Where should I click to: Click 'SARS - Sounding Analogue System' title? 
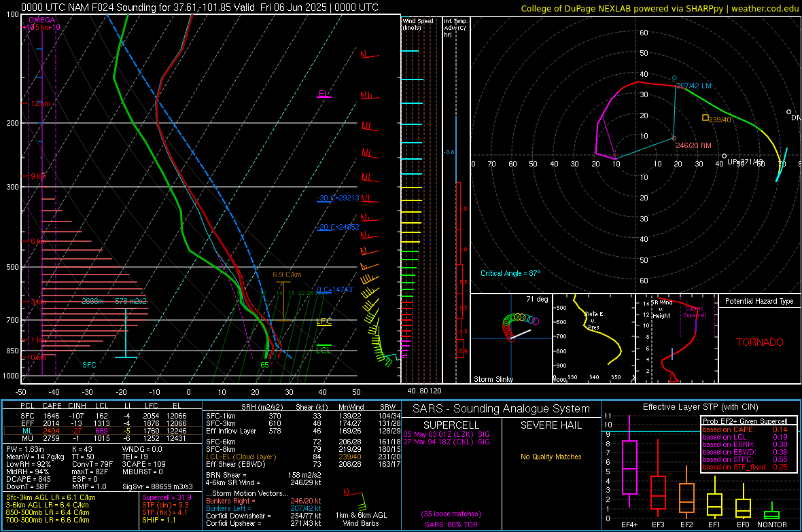pos(502,409)
